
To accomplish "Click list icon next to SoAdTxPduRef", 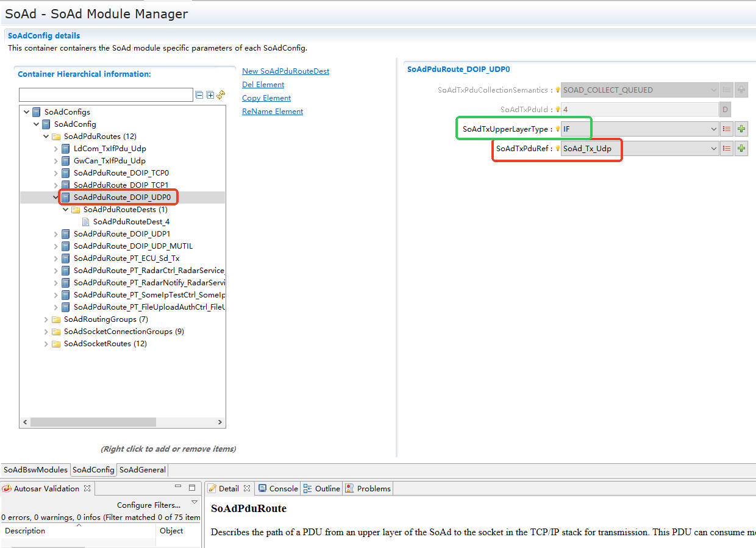I will coord(727,148).
